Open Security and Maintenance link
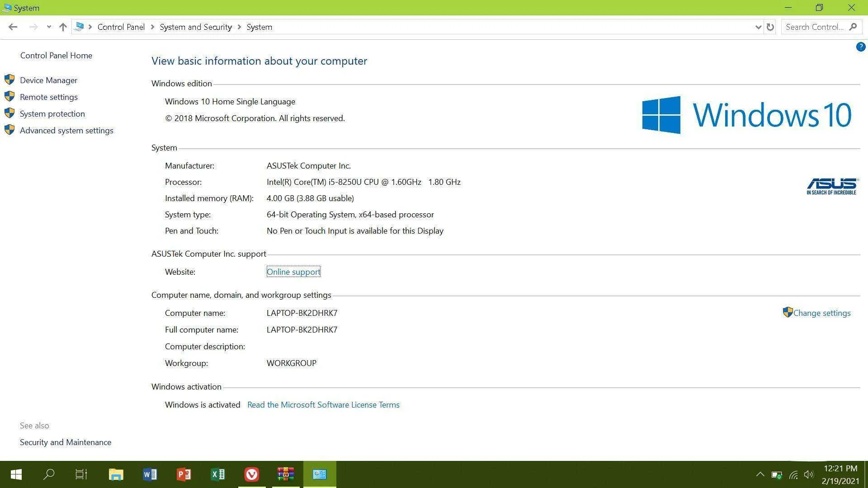Image resolution: width=868 pixels, height=488 pixels. pos(66,442)
